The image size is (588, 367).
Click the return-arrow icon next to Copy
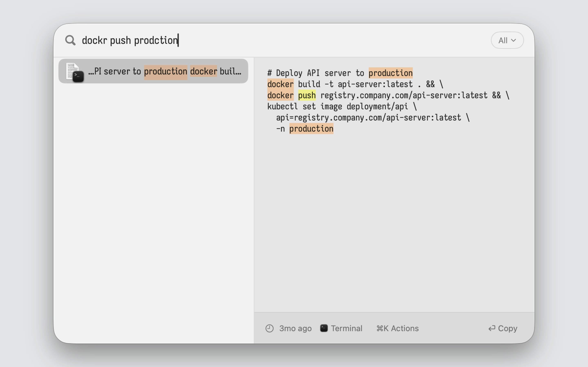click(x=492, y=328)
